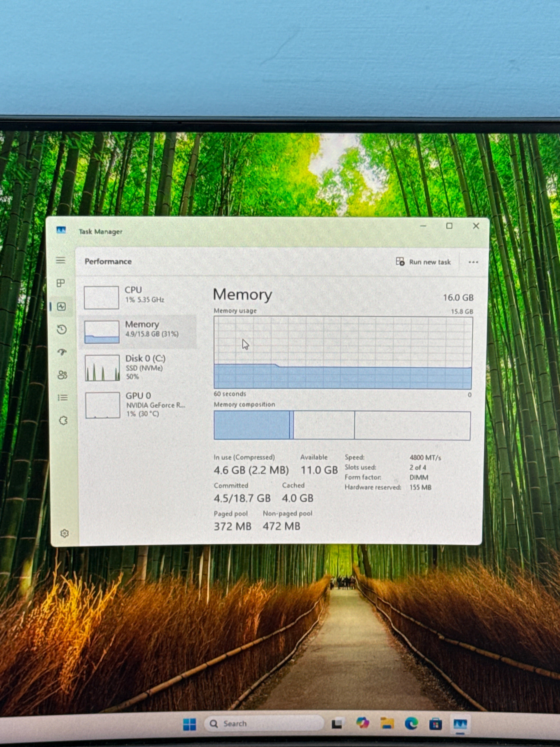This screenshot has width=560, height=747.
Task: Select the CPU performance item
Action: coord(138,298)
